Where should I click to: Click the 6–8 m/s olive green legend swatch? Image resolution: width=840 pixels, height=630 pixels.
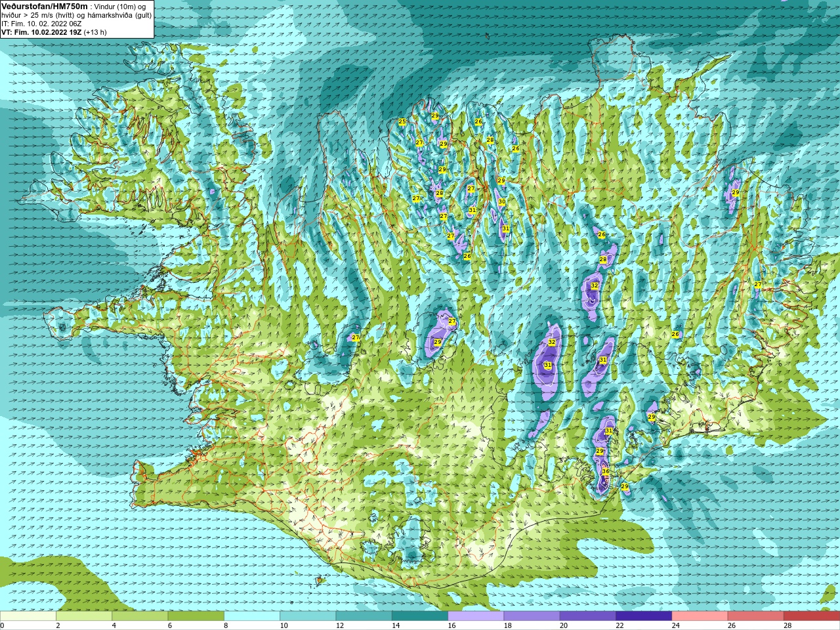(x=196, y=616)
